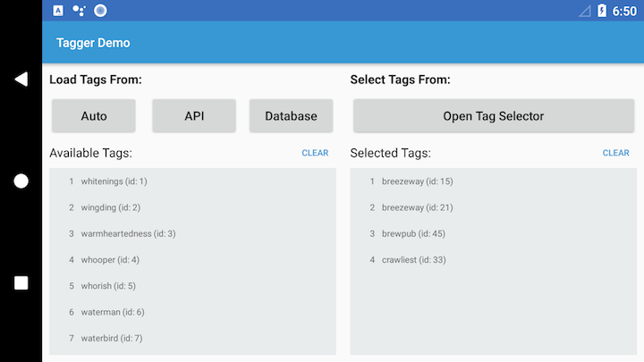The image size is (644, 362).
Task: Select the 'whooper (id: 4)' tag row
Action: click(192, 260)
